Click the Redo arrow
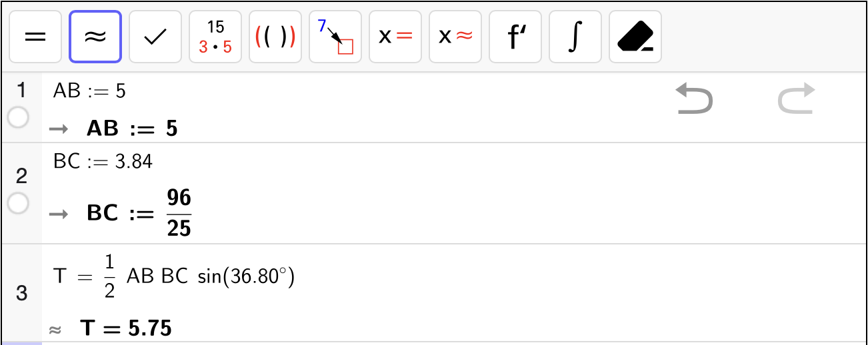Image resolution: width=868 pixels, height=345 pixels. [x=796, y=98]
